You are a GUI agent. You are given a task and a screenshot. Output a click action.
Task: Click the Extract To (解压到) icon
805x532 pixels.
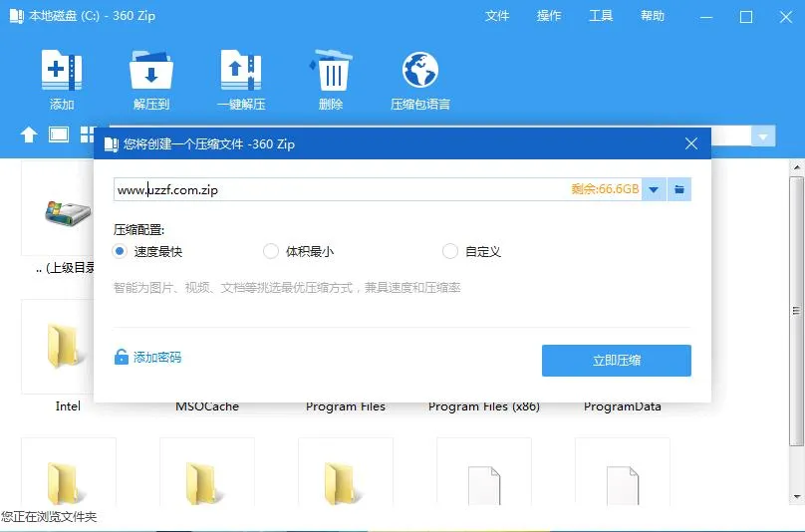pyautogui.click(x=151, y=71)
